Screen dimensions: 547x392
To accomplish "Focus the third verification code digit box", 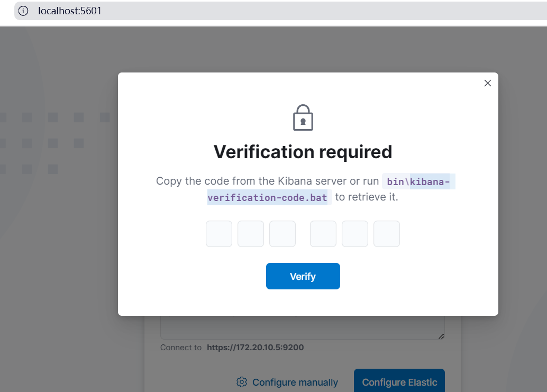I will point(282,234).
